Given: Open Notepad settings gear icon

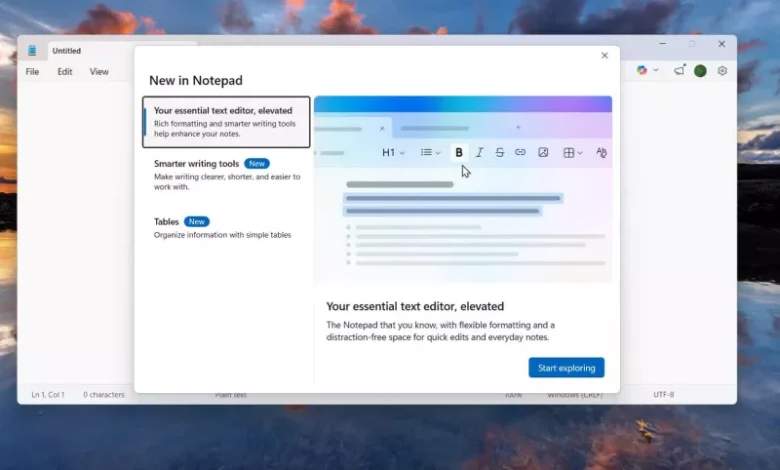Looking at the screenshot, I should tap(722, 71).
